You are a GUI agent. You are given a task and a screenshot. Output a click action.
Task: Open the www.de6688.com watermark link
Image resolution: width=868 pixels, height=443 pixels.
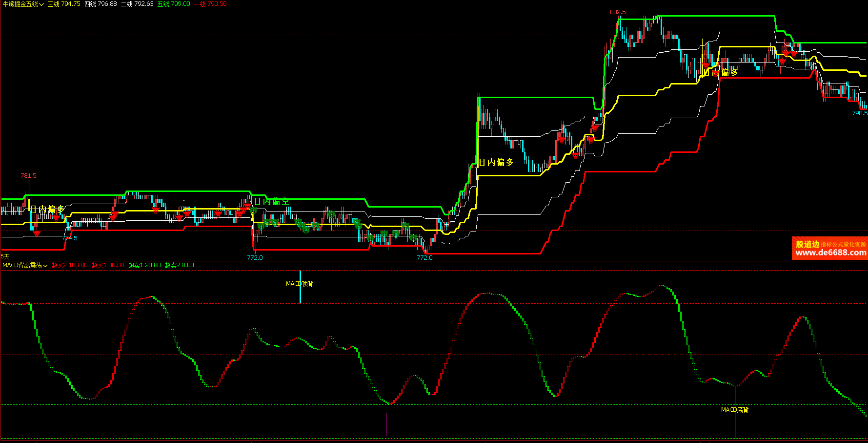(x=830, y=253)
